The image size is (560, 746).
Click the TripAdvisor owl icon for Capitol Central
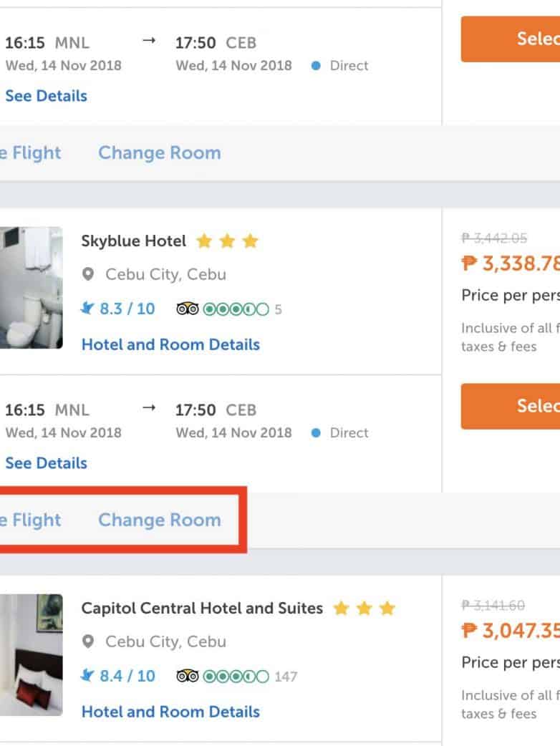tap(187, 677)
